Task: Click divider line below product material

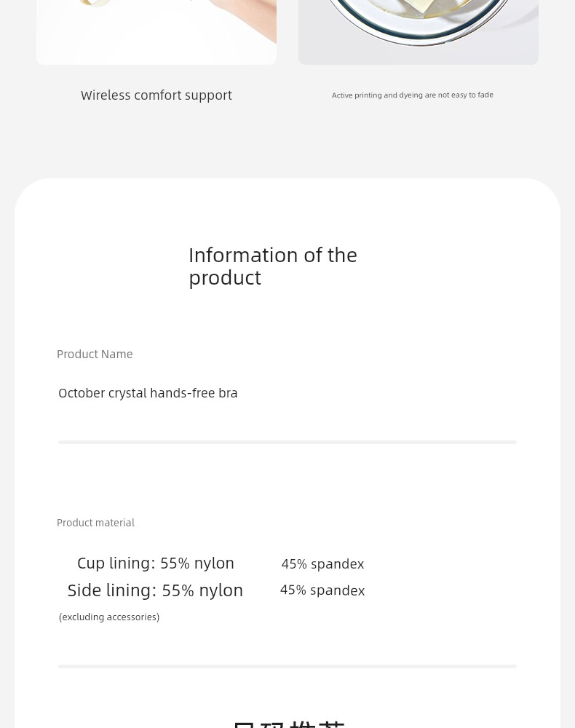Action: pos(287,666)
